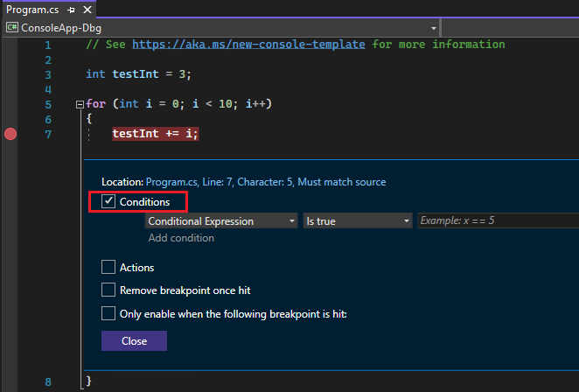The height and width of the screenshot is (392, 579).
Task: Enable Only enable when following breakpoint is hit
Action: tap(108, 312)
